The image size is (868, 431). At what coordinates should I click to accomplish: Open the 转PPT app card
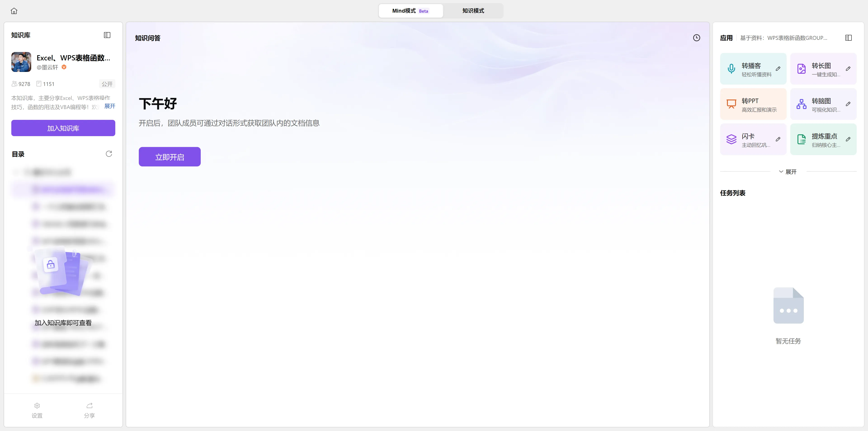[x=753, y=104]
